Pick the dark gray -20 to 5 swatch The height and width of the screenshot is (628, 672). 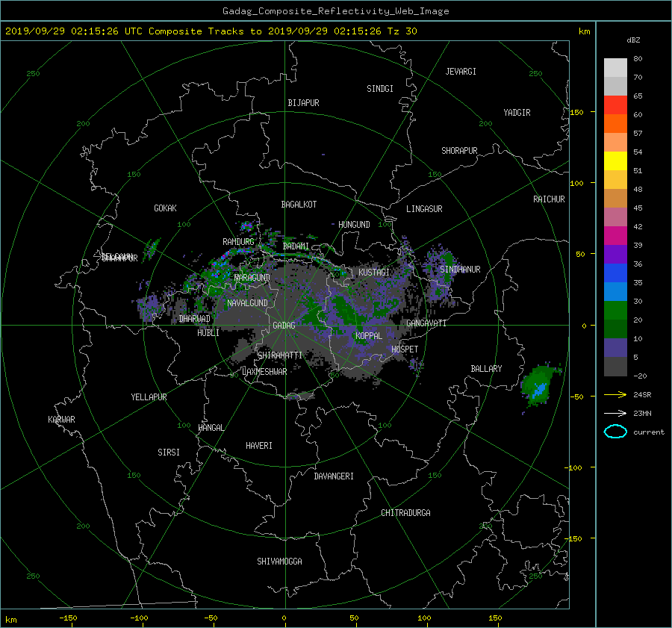[x=615, y=367]
